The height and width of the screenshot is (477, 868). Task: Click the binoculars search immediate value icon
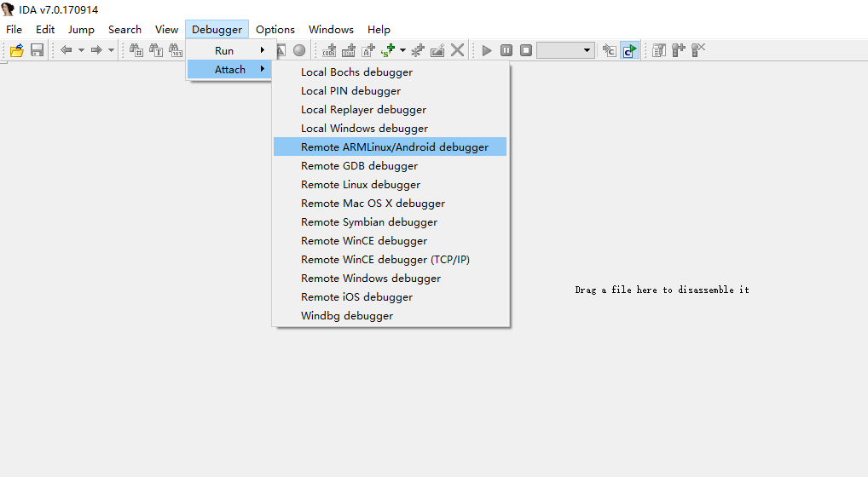click(136, 50)
